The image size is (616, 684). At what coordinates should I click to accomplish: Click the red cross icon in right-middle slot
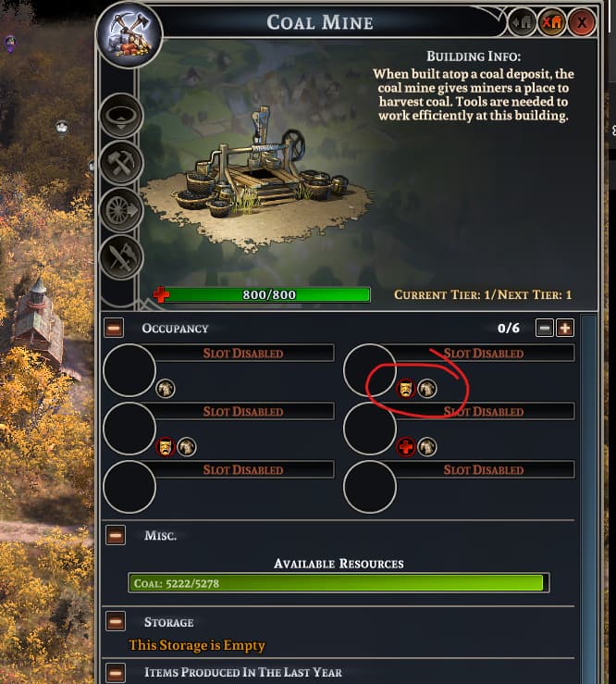coord(405,447)
